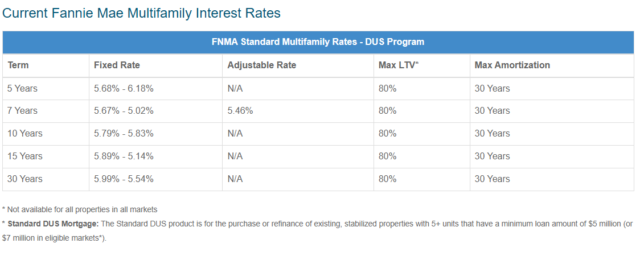
Task: Select the "15 Years" term cell
Action: tap(24, 156)
